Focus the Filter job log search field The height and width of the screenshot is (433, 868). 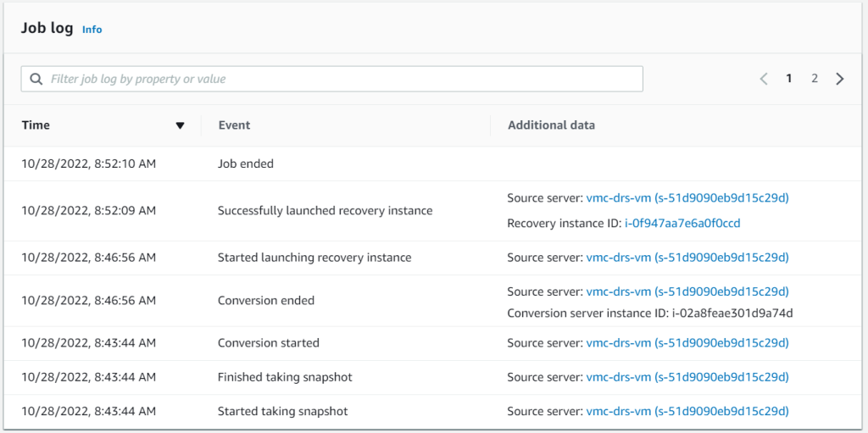(332, 79)
